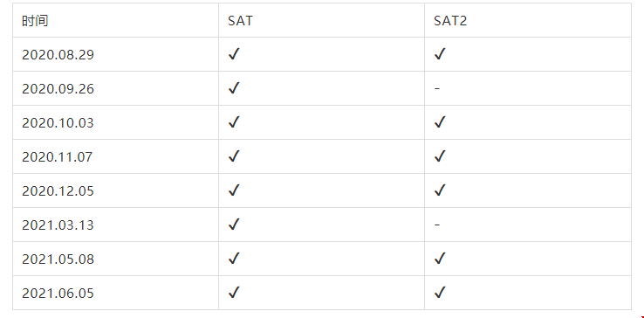644x318 pixels.
Task: Click the SAT checkmark for 2020.11.07
Action: [234, 156]
